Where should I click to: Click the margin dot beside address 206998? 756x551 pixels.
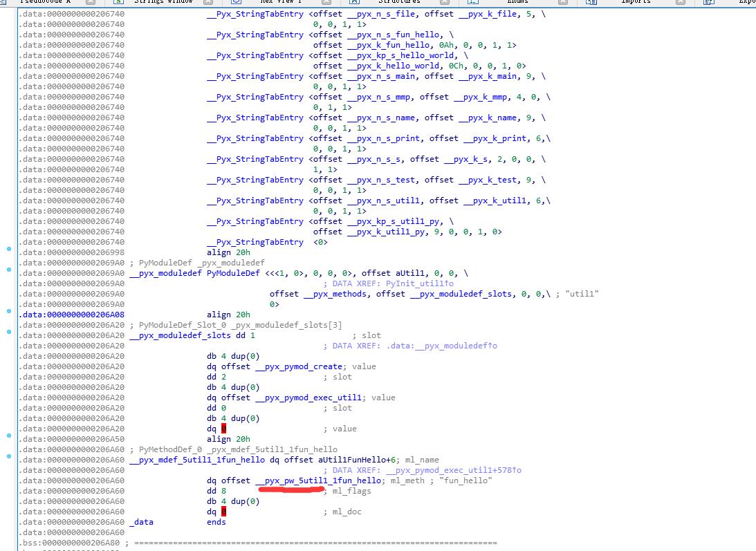(x=9, y=249)
